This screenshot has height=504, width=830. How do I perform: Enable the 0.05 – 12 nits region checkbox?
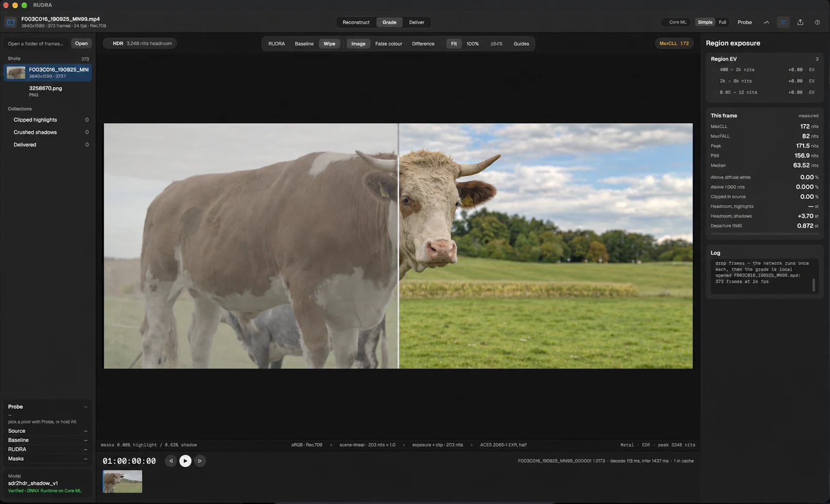[714, 92]
